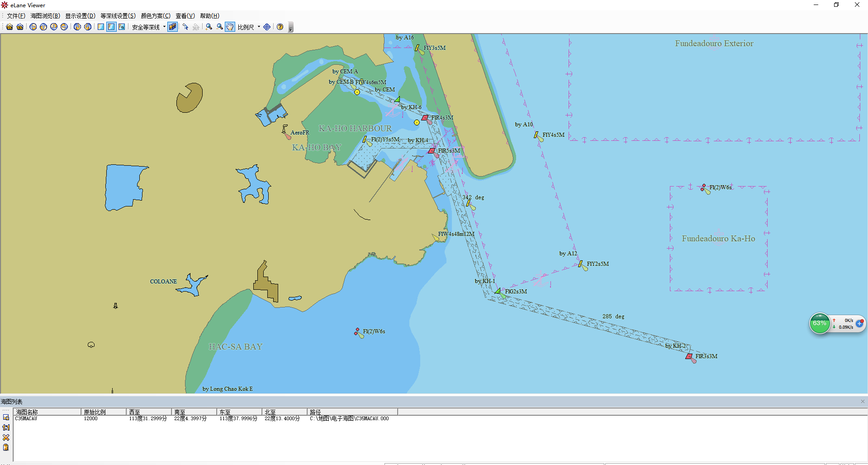The height and width of the screenshot is (465, 868).
Task: Click the 路径 column header
Action: [352, 412]
